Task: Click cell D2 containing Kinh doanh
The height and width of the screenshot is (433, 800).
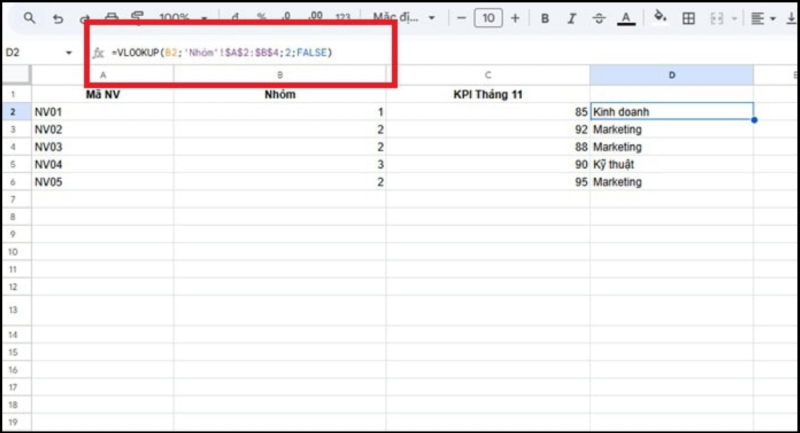Action: pos(671,112)
